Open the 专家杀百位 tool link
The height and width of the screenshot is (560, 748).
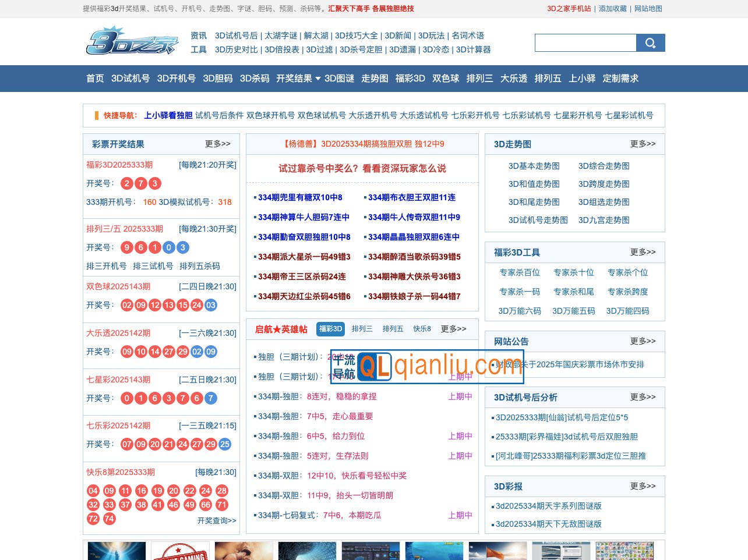point(519,272)
